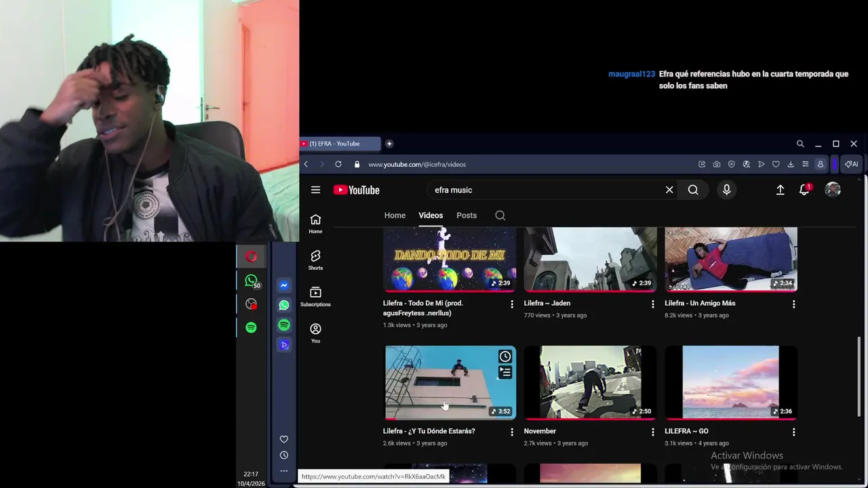Open Lilefra - Un Amigo Más title link
The image size is (868, 488).
pos(700,304)
